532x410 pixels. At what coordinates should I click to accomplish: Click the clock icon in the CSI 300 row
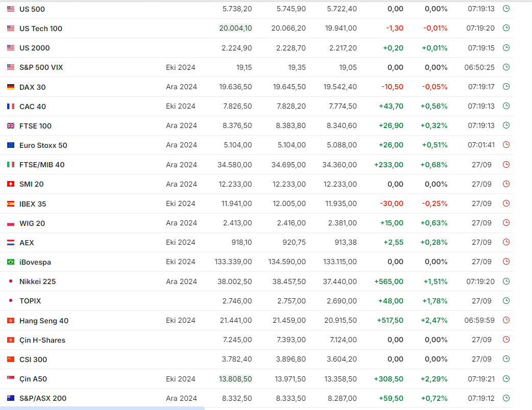pos(506,359)
